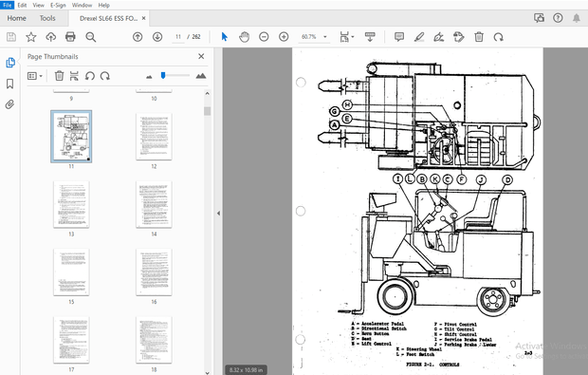Close the Drexel SL66 document tab

tap(143, 18)
